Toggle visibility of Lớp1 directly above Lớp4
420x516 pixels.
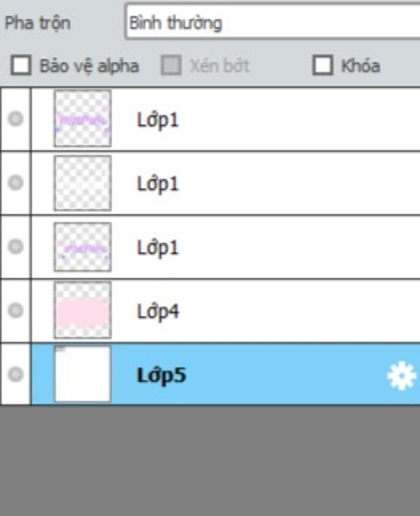point(16,247)
